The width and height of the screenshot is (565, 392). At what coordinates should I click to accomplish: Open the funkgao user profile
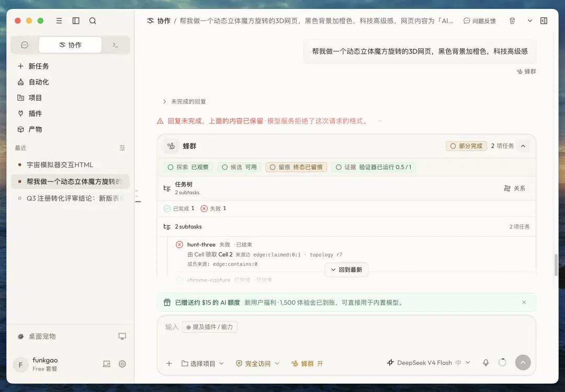click(36, 364)
